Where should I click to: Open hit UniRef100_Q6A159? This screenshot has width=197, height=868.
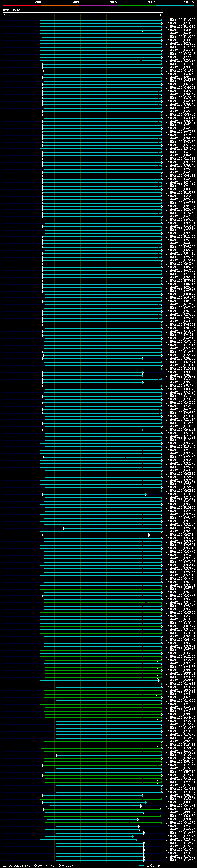180,809
